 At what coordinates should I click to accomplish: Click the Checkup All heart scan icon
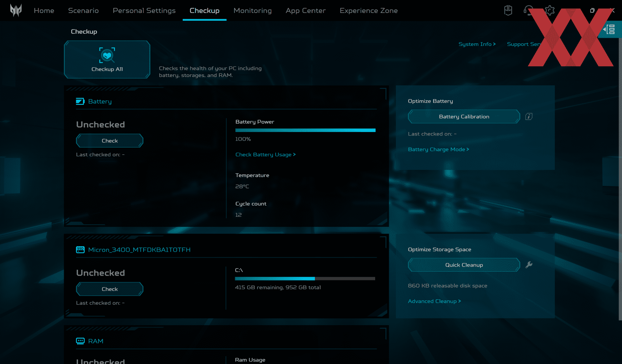107,55
